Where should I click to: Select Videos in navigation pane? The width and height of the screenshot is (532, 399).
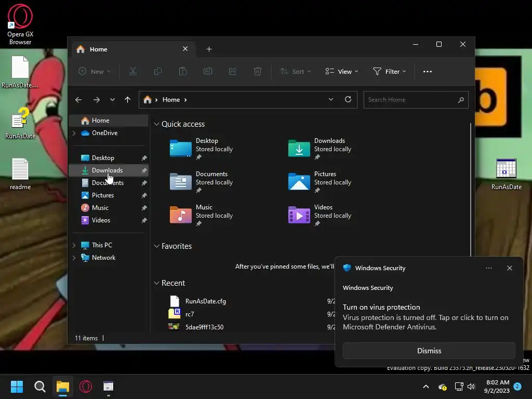pyautogui.click(x=109, y=220)
